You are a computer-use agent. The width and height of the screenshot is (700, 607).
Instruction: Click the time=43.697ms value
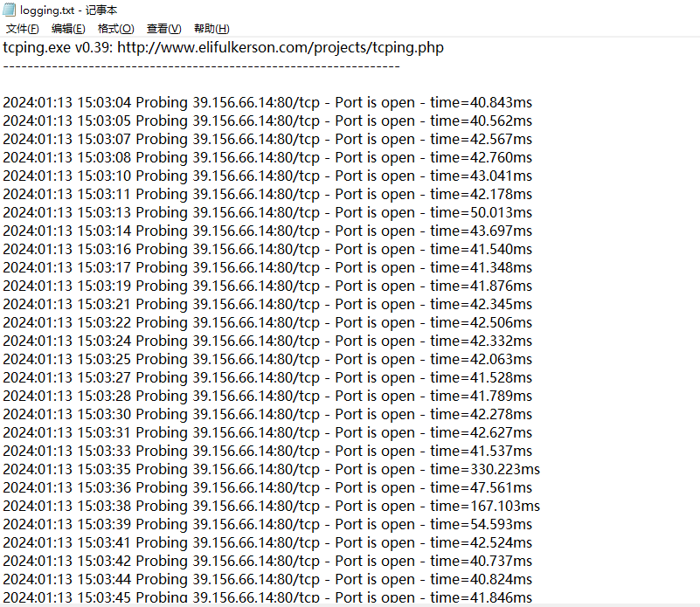tap(481, 231)
